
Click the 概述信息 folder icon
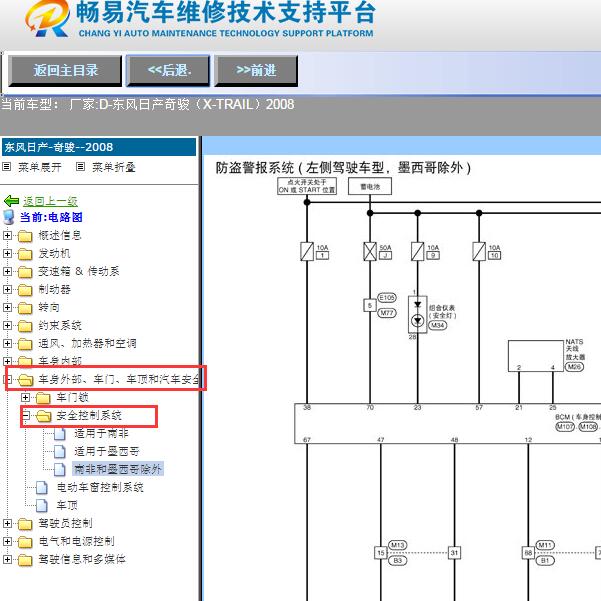[25, 236]
